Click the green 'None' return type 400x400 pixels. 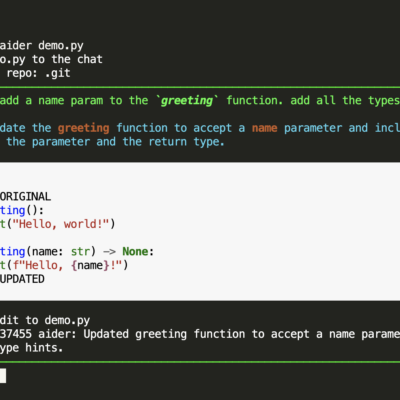(x=135, y=251)
